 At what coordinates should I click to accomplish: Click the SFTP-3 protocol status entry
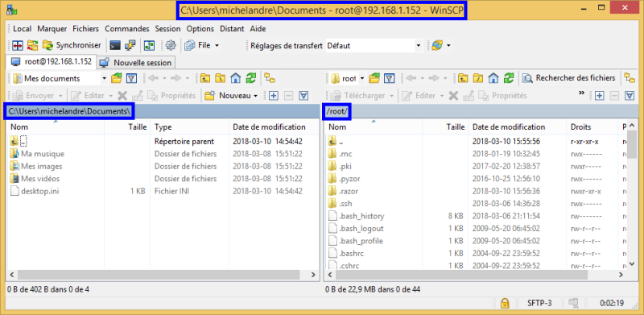(x=539, y=304)
